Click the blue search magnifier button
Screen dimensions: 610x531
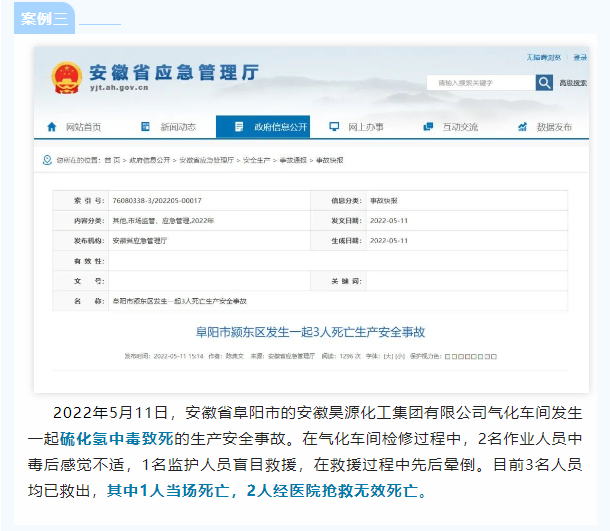(x=544, y=83)
